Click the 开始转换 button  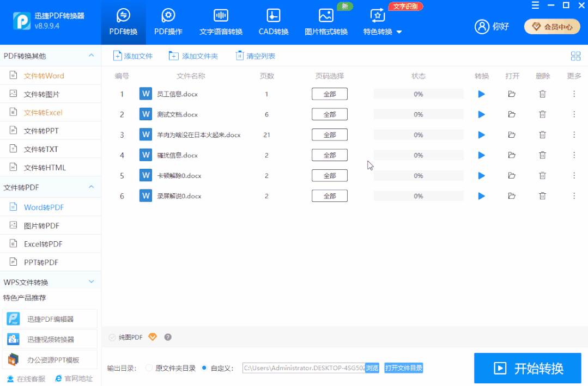pos(528,369)
